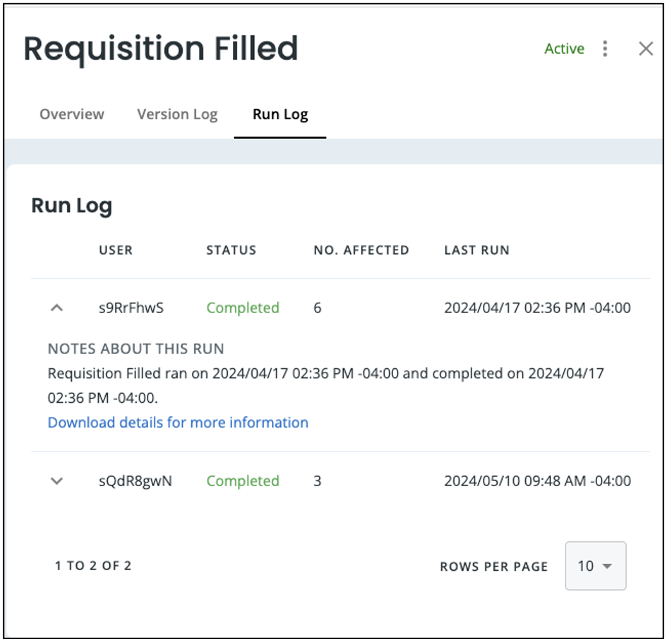This screenshot has height=644, width=667.
Task: Click the STATUS column header
Action: tap(232, 250)
